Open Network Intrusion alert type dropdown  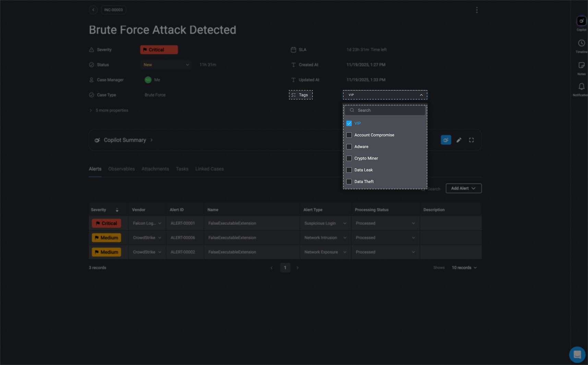pyautogui.click(x=325, y=238)
